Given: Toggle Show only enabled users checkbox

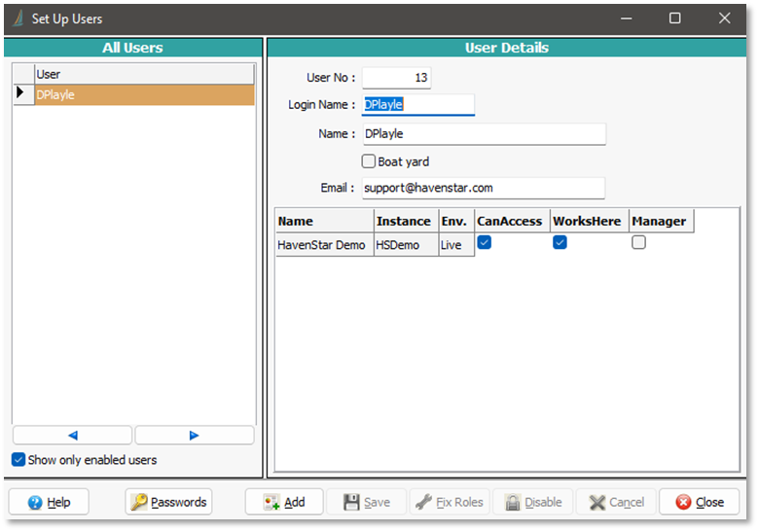Looking at the screenshot, I should click(x=18, y=460).
